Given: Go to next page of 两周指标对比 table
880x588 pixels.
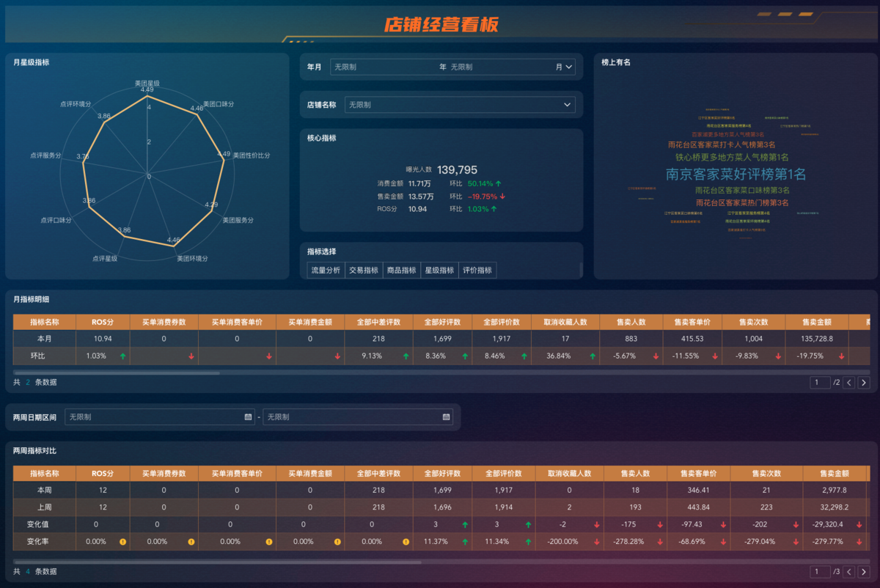Looking at the screenshot, I should pyautogui.click(x=864, y=571).
